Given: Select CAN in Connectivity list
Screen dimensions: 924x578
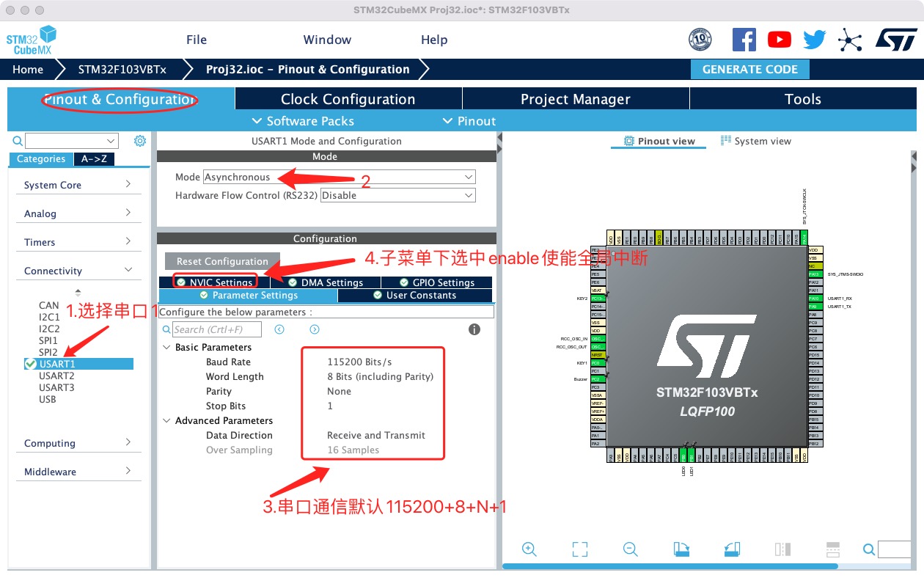Looking at the screenshot, I should click(49, 305).
